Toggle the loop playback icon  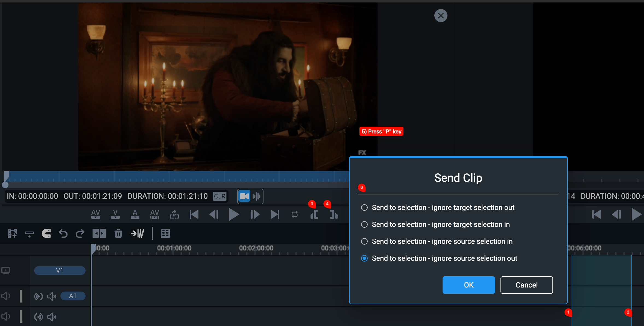pos(295,215)
